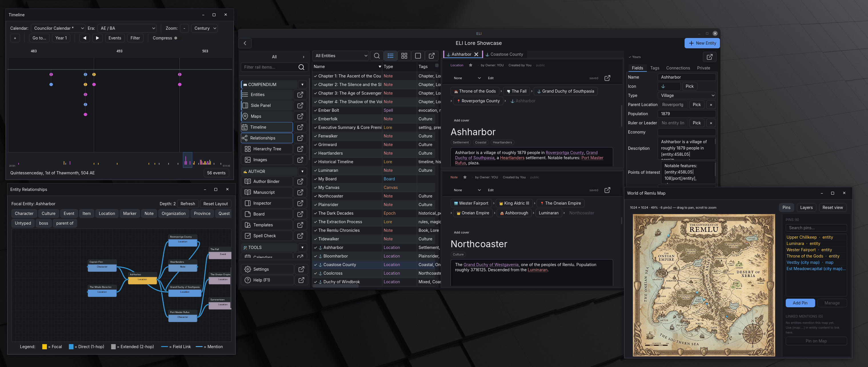Pop out the Maps rail item
Image resolution: width=868 pixels, height=367 pixels.
pos(300,116)
